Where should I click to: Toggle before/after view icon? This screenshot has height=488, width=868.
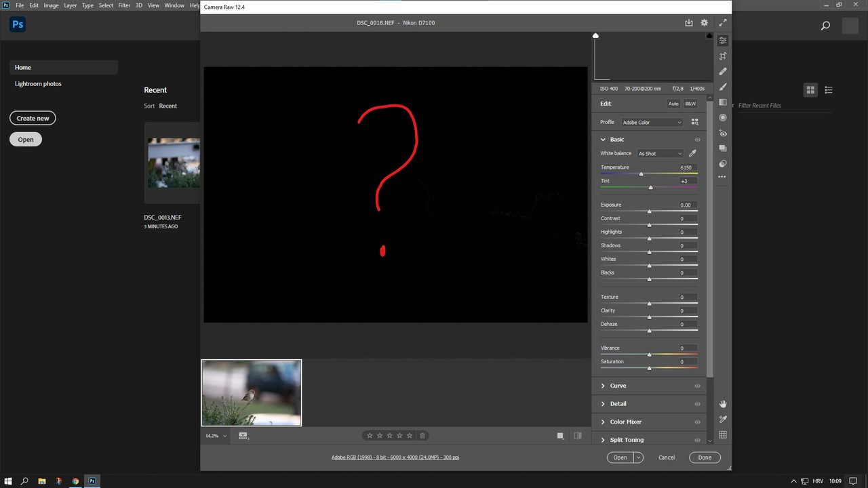[578, 436]
